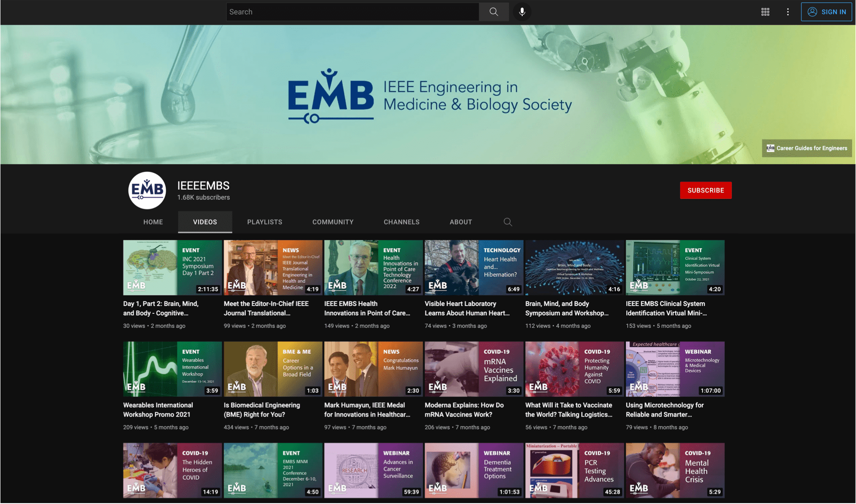Play The Hidden Heroes of COVID thumbnail
The image size is (856, 504).
[172, 470]
